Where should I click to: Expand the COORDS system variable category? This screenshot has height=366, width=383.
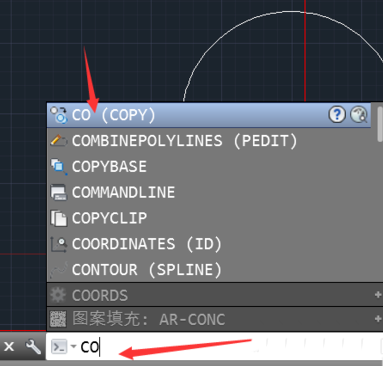[x=378, y=295]
